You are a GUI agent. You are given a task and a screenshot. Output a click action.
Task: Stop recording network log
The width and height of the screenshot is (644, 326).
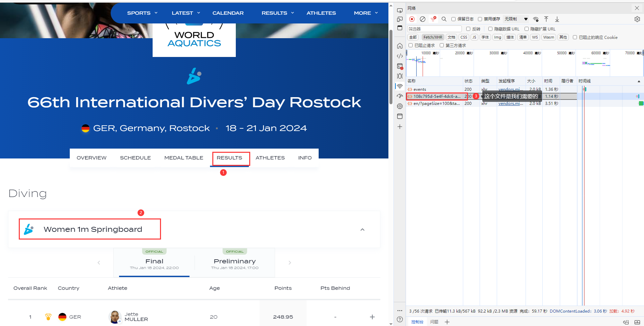point(412,19)
